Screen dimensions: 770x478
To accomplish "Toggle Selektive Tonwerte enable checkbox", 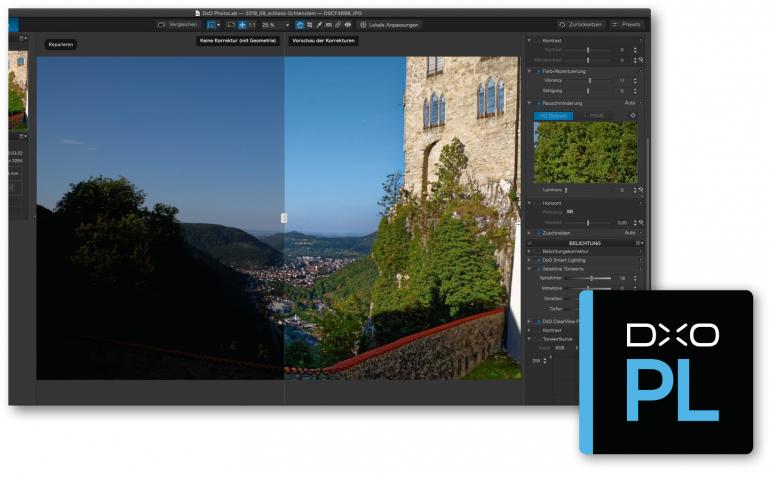I will (x=538, y=269).
